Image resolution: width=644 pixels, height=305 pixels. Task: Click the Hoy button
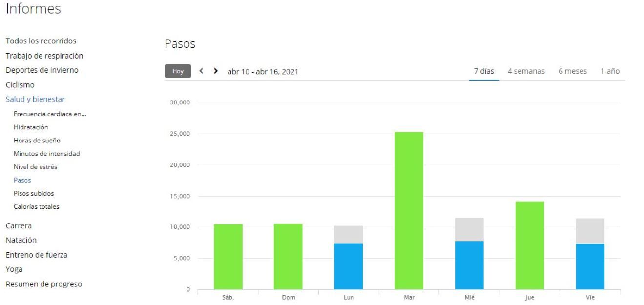pos(178,71)
